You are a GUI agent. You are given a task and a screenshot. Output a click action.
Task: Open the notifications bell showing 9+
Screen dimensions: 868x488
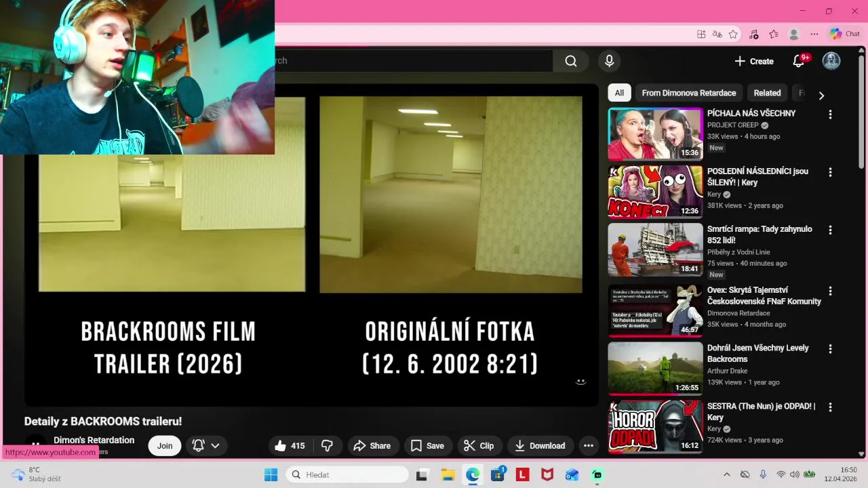[x=799, y=61]
